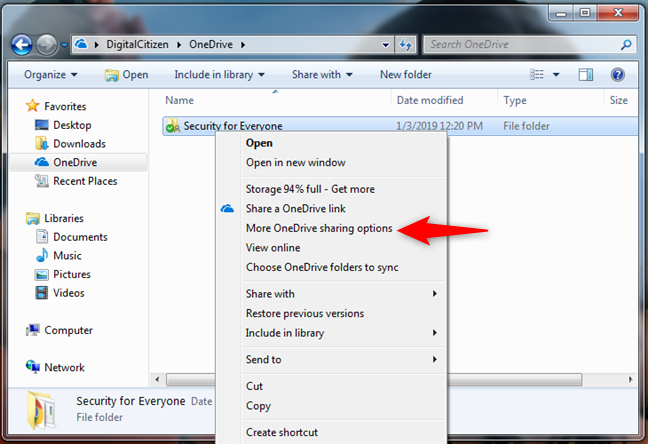The height and width of the screenshot is (444, 648).
Task: Open the Organize toolbar menu
Action: 50,75
